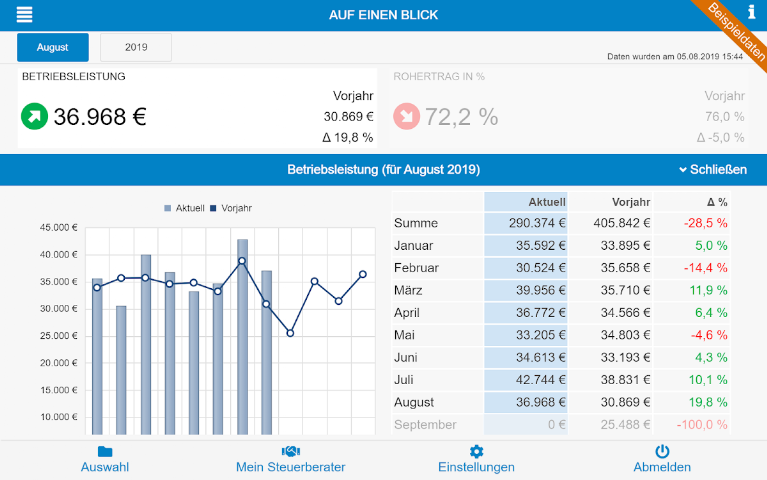767x480 pixels.
Task: Select the Betriebsleistung tile
Action: 197,110
